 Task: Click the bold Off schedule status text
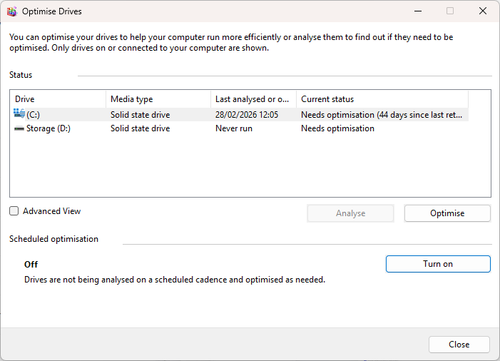tap(31, 264)
